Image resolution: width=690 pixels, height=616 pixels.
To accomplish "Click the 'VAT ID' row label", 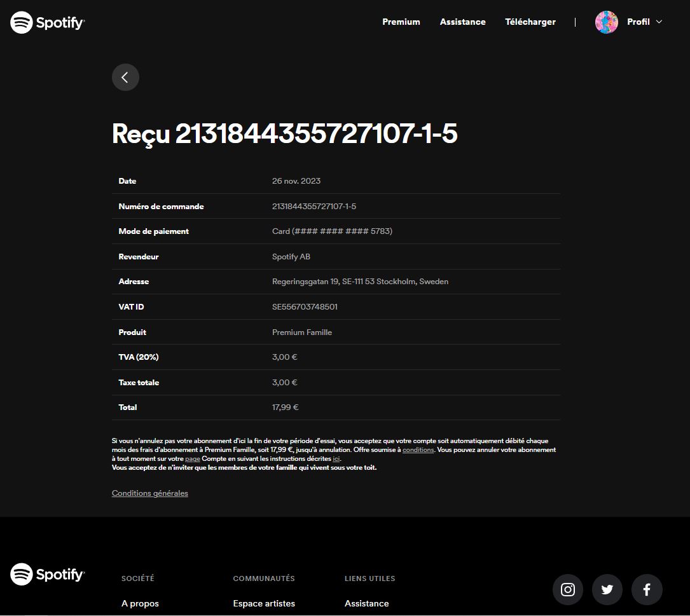I will pos(131,306).
